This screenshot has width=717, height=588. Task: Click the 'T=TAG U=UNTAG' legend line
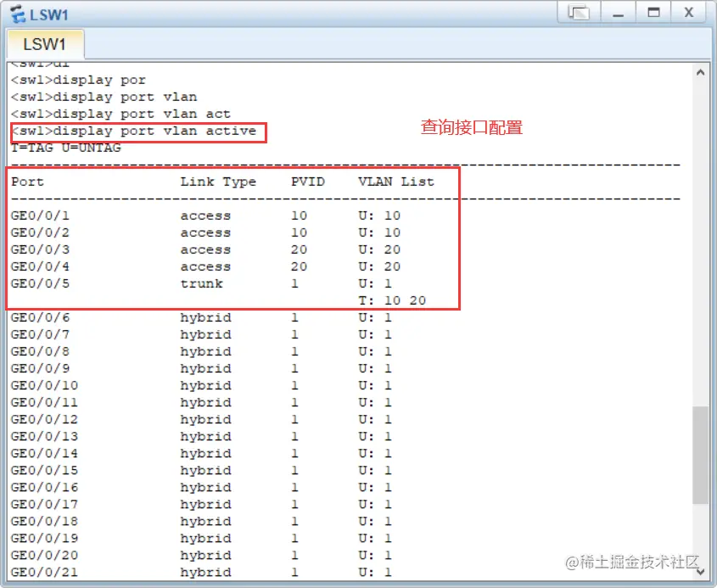click(x=66, y=148)
